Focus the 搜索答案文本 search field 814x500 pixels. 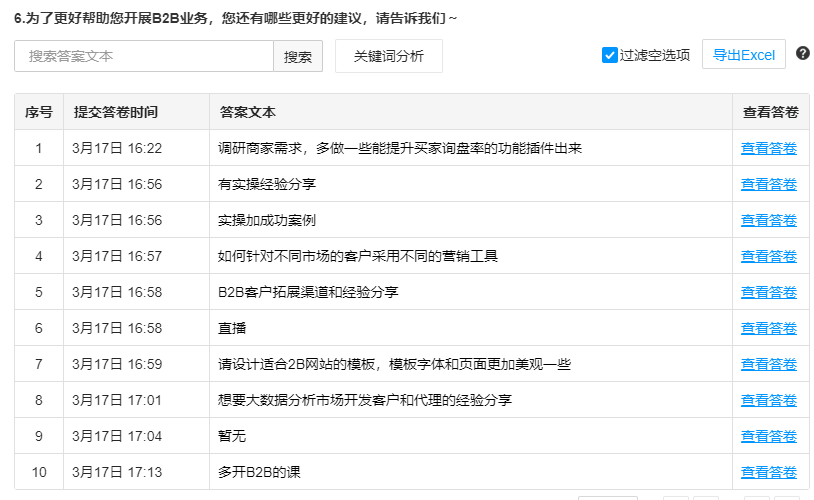coord(144,56)
